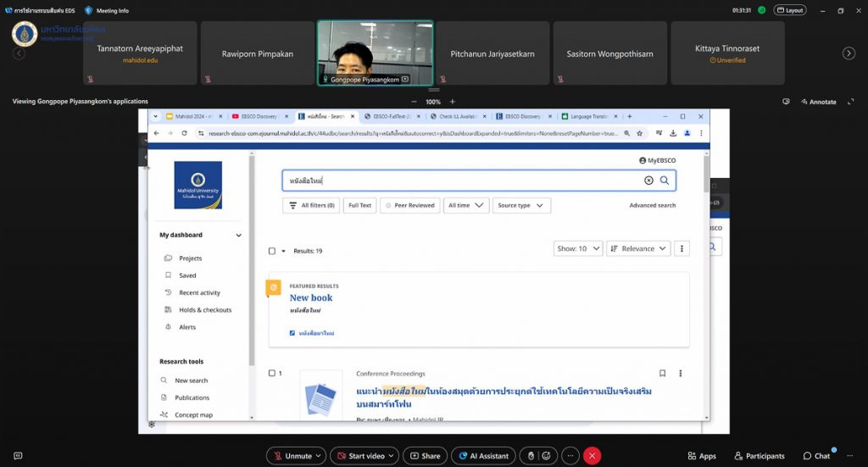The image size is (868, 467).
Task: Open the Relevance sort dropdown
Action: pos(638,248)
